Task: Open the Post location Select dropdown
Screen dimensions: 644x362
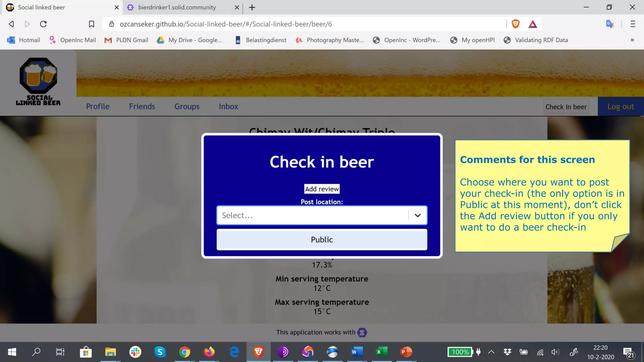Action: coord(322,215)
